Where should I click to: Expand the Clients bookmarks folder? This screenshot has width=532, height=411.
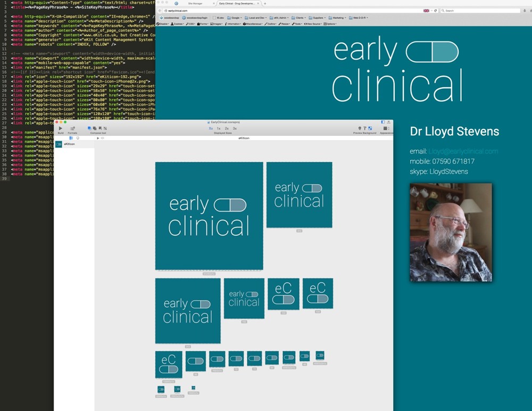[298, 18]
